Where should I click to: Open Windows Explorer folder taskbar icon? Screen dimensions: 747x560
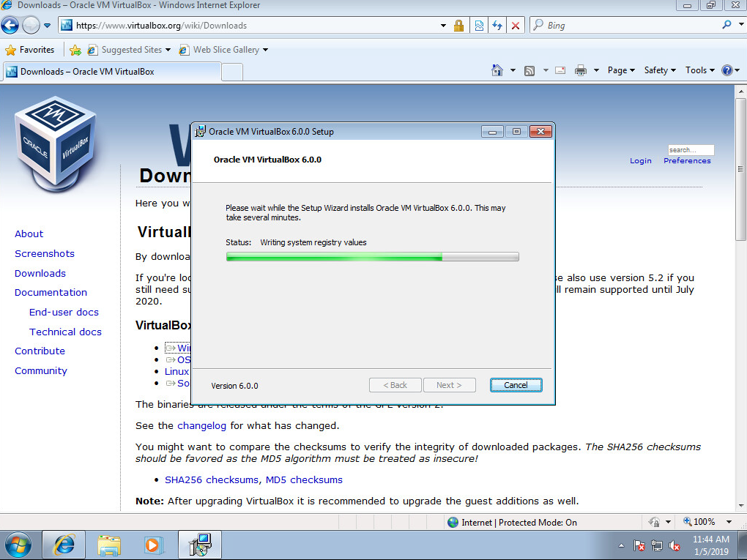coord(109,545)
